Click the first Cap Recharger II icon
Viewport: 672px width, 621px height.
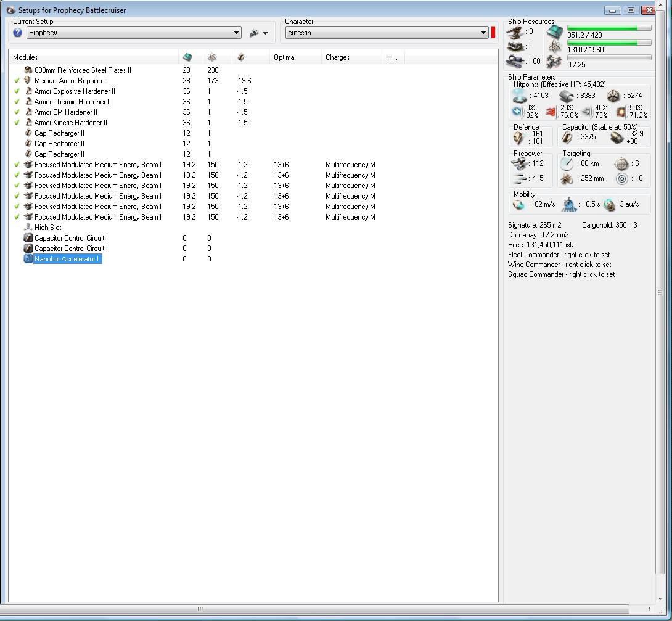pos(28,133)
